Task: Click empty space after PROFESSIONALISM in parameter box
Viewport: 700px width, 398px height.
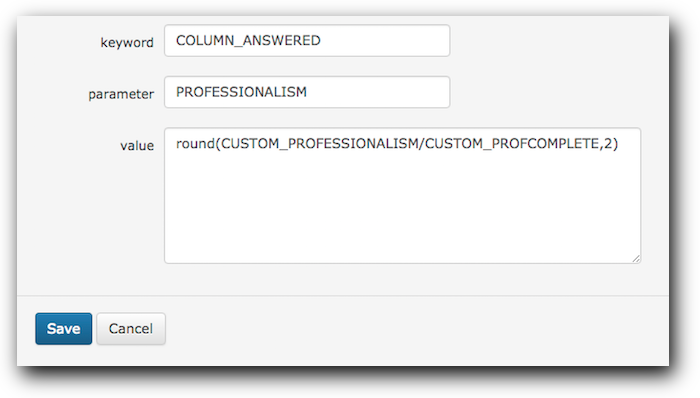Action: [x=377, y=92]
